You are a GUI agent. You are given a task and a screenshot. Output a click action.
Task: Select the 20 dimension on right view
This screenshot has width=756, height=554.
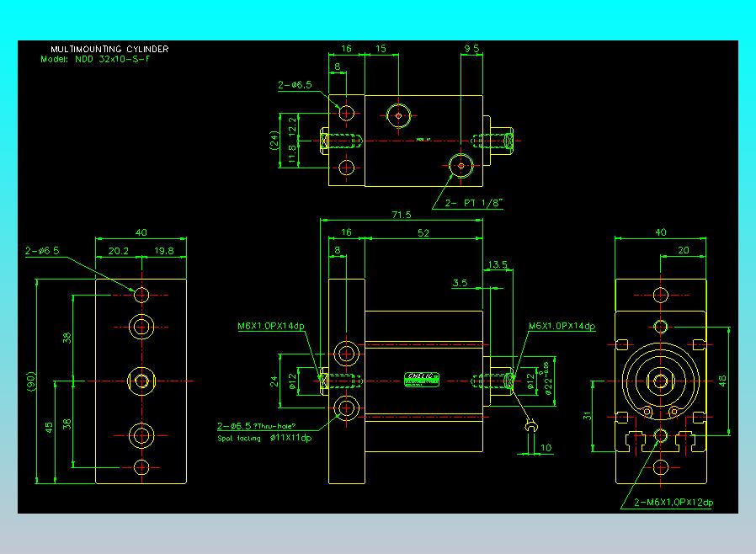(684, 250)
